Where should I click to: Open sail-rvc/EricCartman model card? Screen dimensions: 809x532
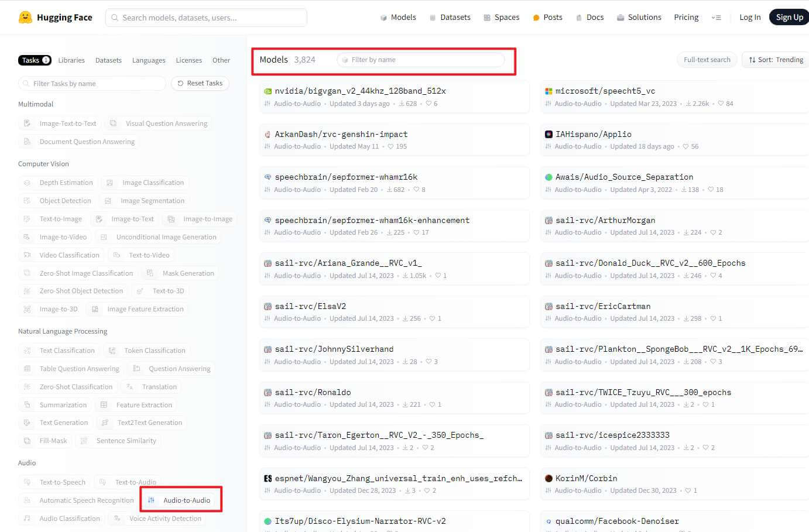click(675, 311)
